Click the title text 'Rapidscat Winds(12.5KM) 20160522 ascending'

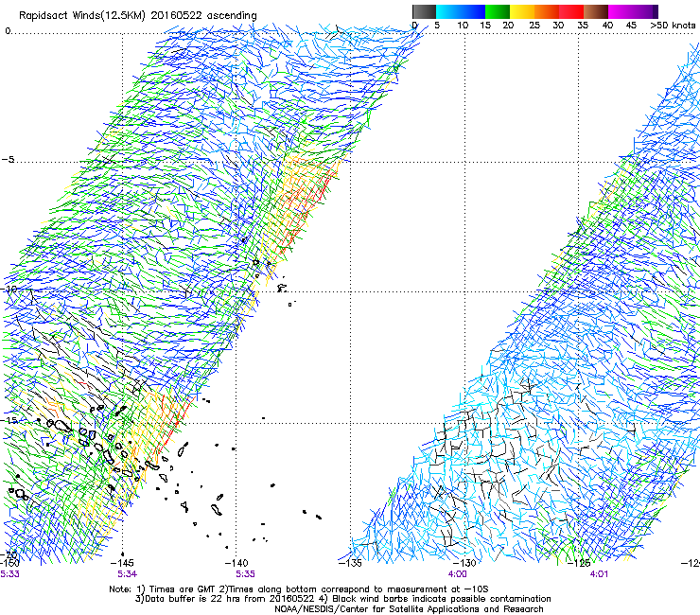[x=138, y=16]
